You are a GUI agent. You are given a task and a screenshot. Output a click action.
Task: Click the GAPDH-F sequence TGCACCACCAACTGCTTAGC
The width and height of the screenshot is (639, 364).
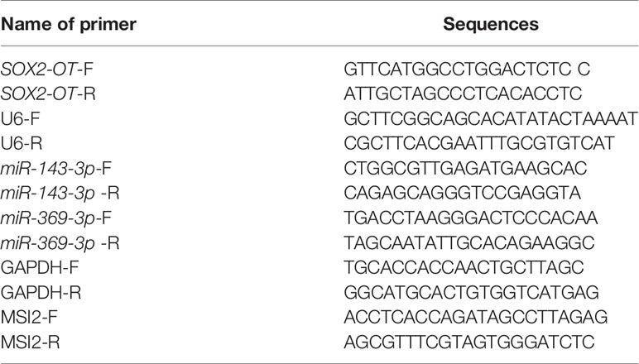464,268
